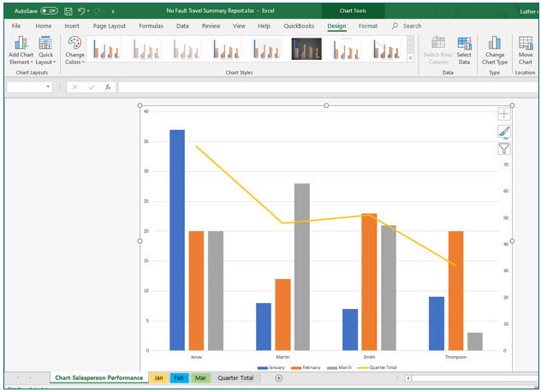
Task: Apply the second chart style thumbnail
Action: click(x=146, y=49)
